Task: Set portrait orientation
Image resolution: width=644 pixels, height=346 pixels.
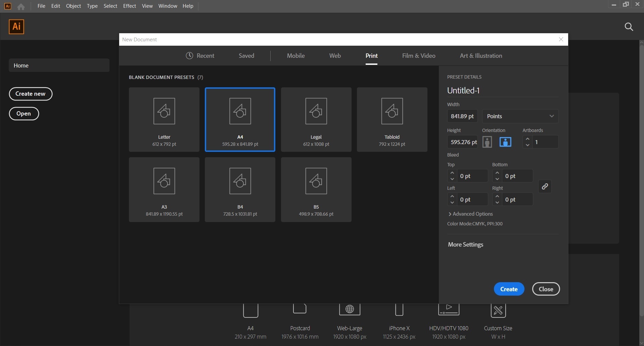Action: (487, 142)
